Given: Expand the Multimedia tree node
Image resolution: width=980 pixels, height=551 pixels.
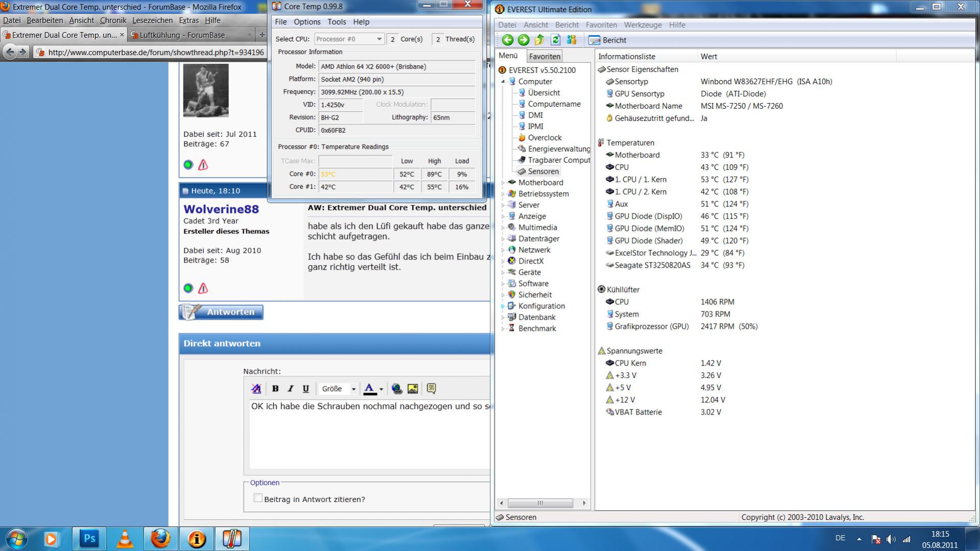Looking at the screenshot, I should pyautogui.click(x=503, y=227).
